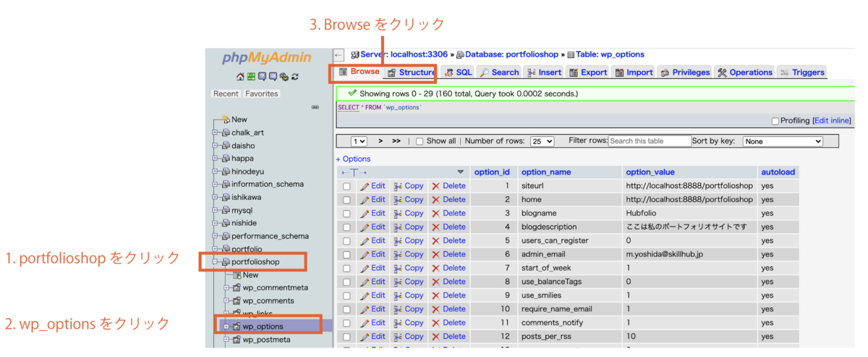Click the Filter rows search field
The image size is (868, 357).
(x=650, y=142)
